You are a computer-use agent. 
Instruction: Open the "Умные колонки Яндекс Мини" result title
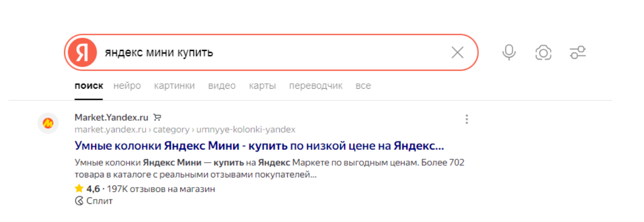click(x=259, y=146)
